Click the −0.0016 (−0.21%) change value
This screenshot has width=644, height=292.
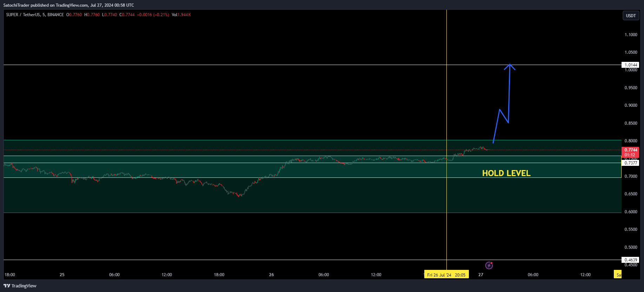click(x=153, y=15)
